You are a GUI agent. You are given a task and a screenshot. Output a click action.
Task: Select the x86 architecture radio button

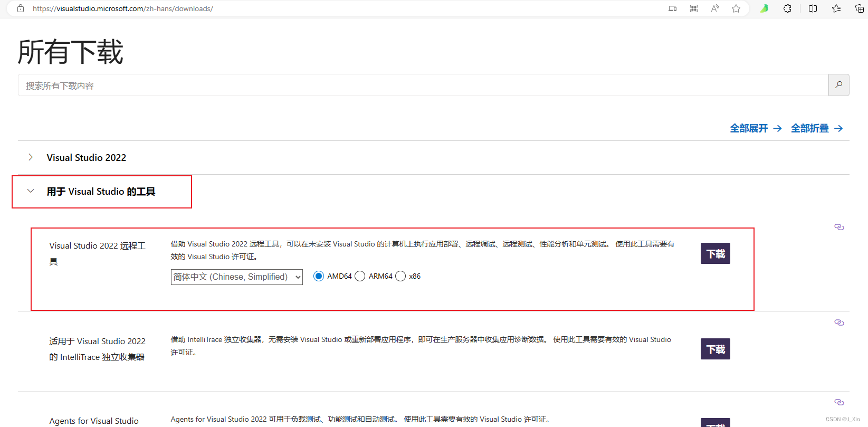[x=400, y=276]
